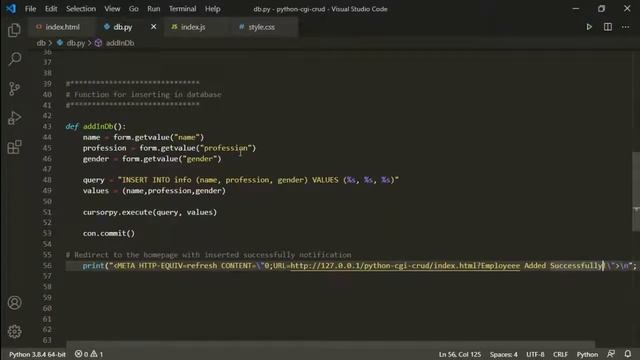This screenshot has width=640, height=360.
Task: Open the Explorer view in activity bar
Action: [x=14, y=30]
